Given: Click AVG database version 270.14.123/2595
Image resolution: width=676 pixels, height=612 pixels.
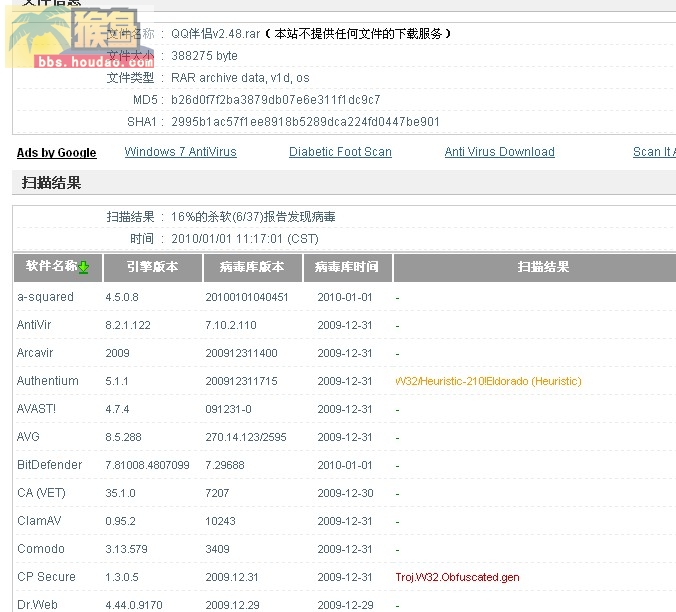Looking at the screenshot, I should [x=245, y=437].
